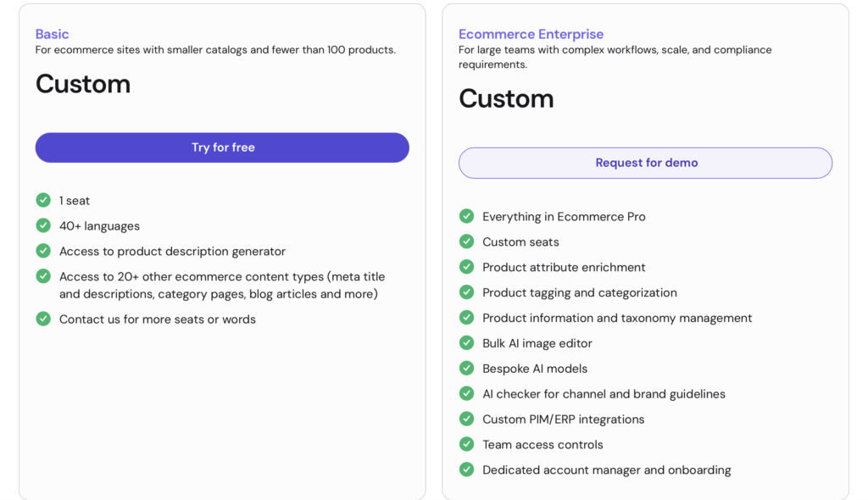Click the checkmark beside AI checker for channel guidelines
The width and height of the screenshot is (868, 500).
click(x=467, y=394)
